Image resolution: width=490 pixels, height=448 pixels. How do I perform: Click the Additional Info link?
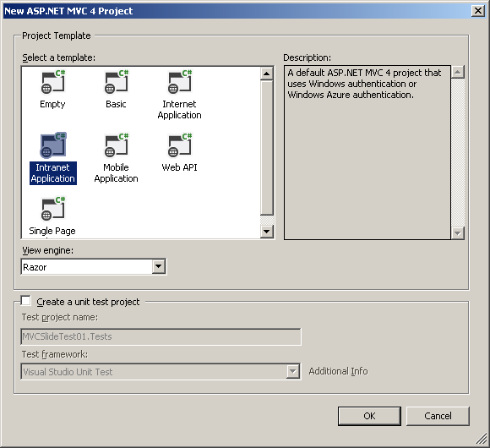338,371
